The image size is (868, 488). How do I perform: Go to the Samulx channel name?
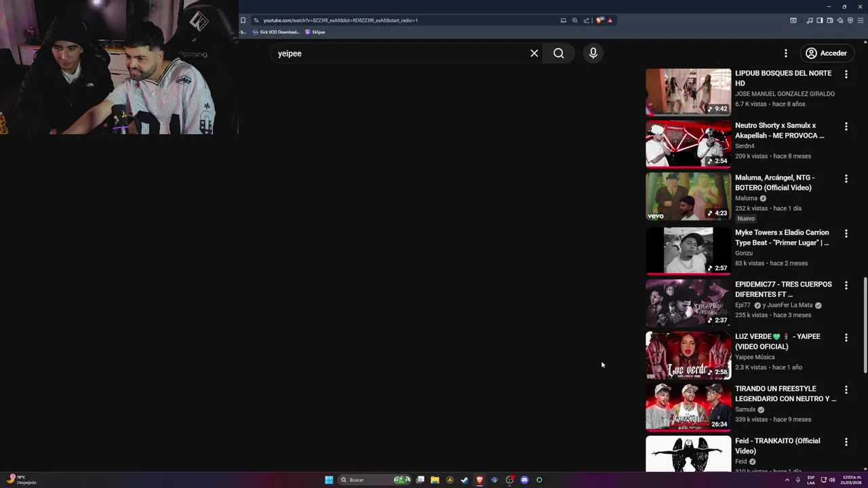(745, 409)
